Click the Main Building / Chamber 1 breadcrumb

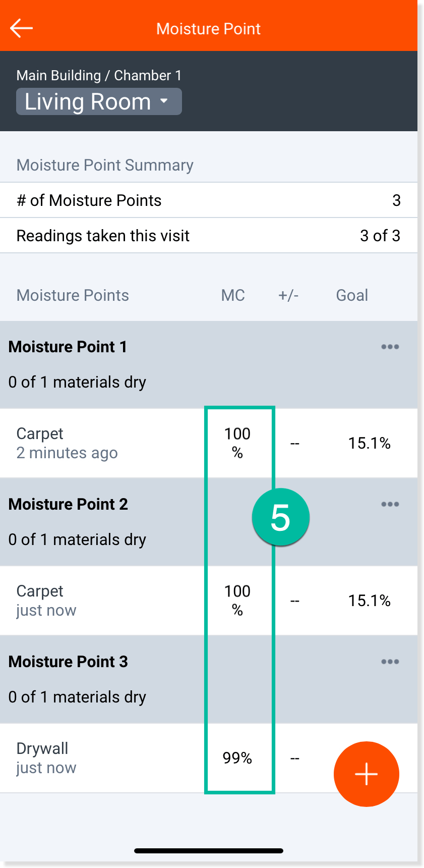[x=99, y=76]
